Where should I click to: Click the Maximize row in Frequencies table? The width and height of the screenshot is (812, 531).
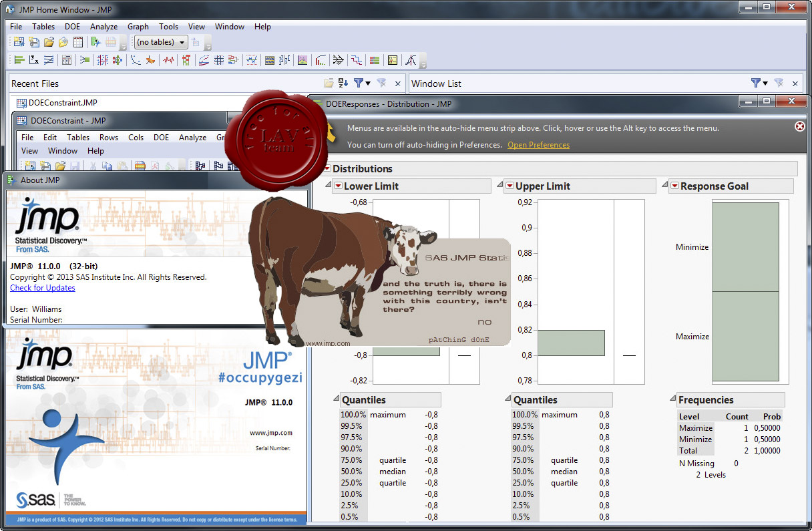(x=729, y=428)
